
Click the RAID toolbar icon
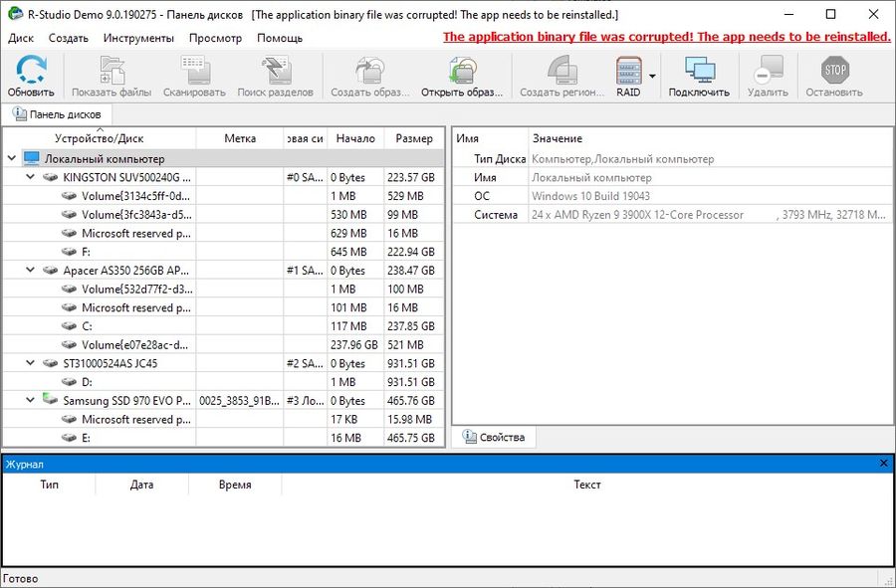click(628, 72)
